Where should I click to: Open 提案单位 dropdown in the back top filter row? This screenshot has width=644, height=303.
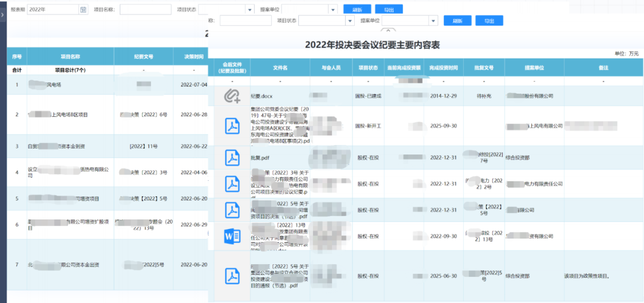click(333, 10)
